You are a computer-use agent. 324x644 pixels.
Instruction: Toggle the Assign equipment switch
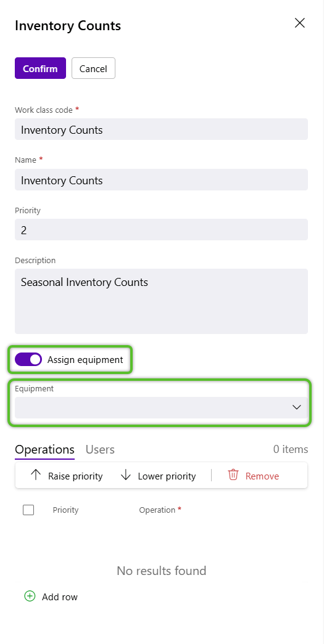point(28,360)
